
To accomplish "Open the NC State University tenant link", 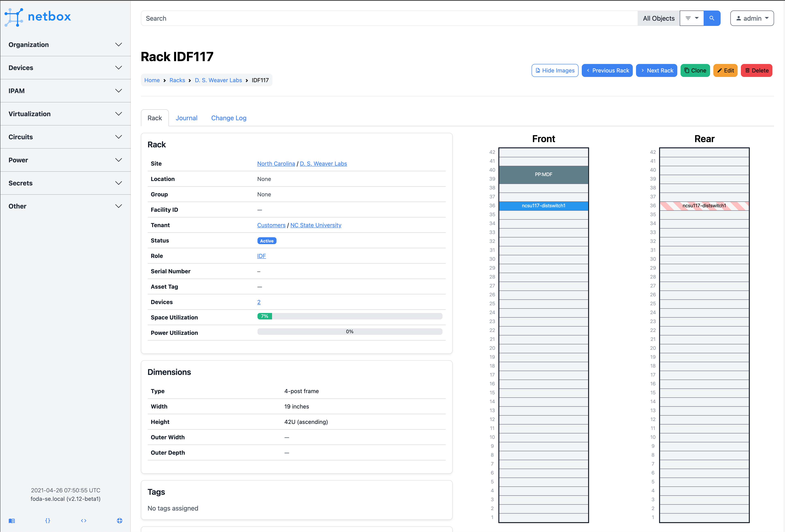I will [316, 225].
